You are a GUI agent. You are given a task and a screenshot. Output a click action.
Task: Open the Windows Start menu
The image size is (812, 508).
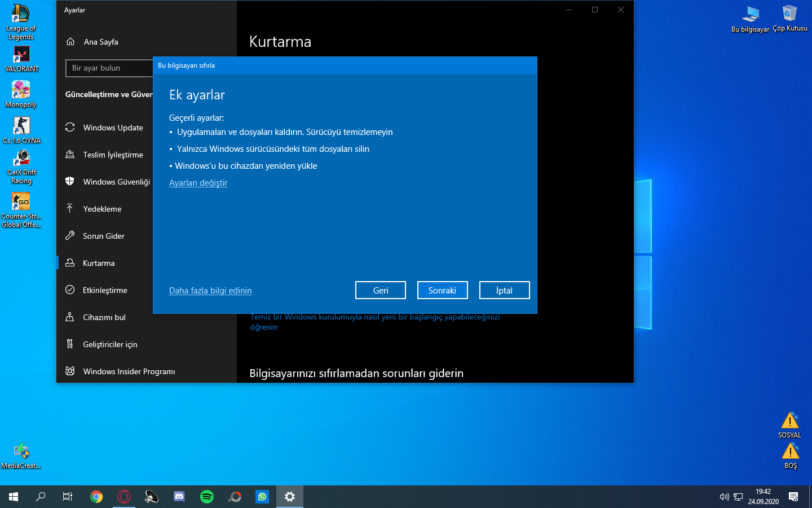14,497
